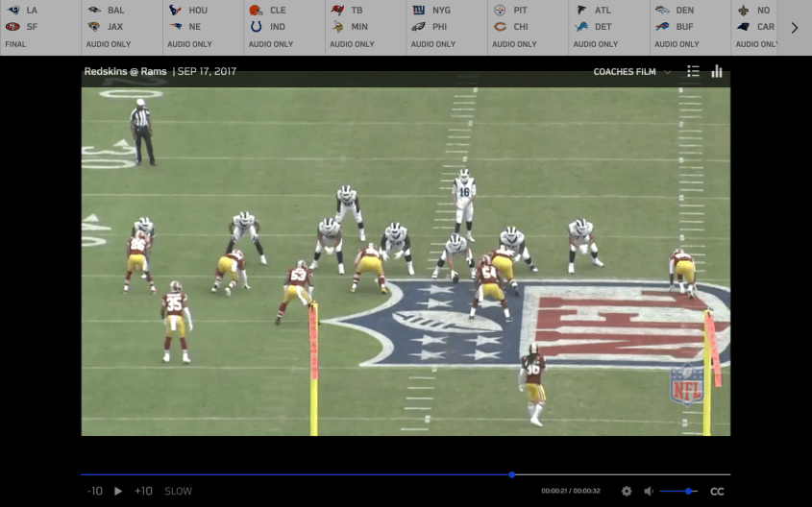The image size is (812, 507).
Task: Skip forward 10 seconds
Action: tap(143, 491)
